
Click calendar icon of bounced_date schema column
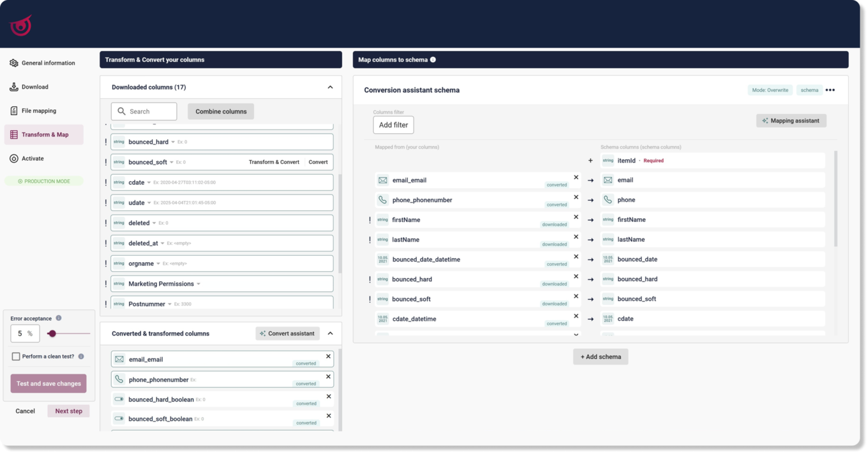point(608,260)
